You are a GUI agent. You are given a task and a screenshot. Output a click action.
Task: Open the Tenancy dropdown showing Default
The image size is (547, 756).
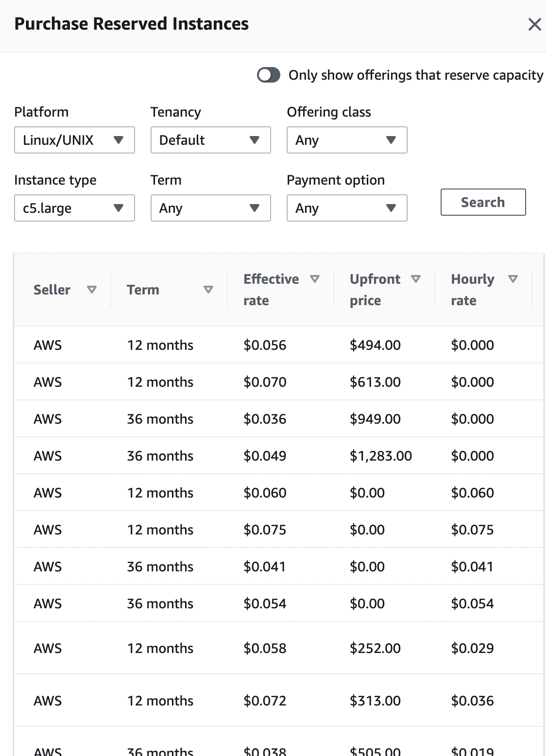click(211, 140)
